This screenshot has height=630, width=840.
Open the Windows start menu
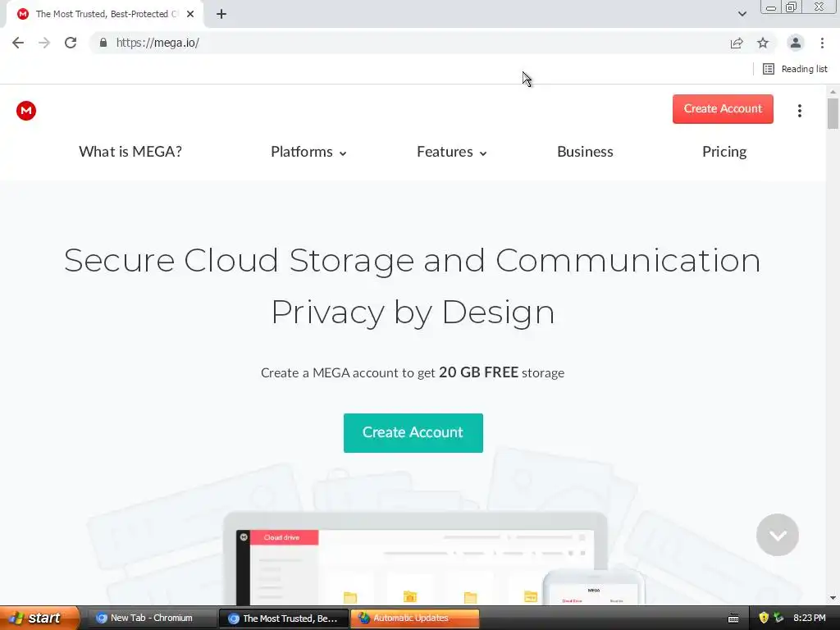(39, 618)
